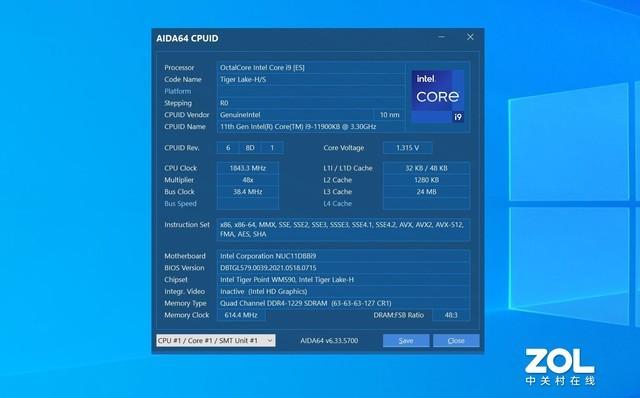Minimize the AIDA64 CPUID window
Screen dimensions: 640x398
tap(442, 37)
